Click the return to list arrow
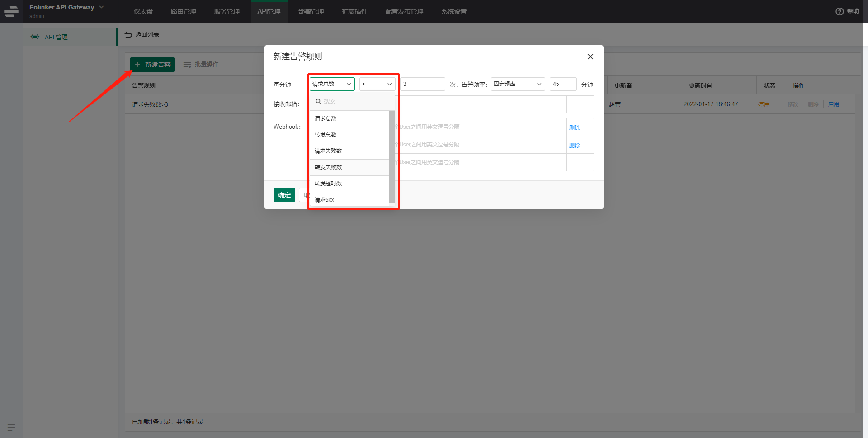The image size is (868, 438). pyautogui.click(x=128, y=34)
